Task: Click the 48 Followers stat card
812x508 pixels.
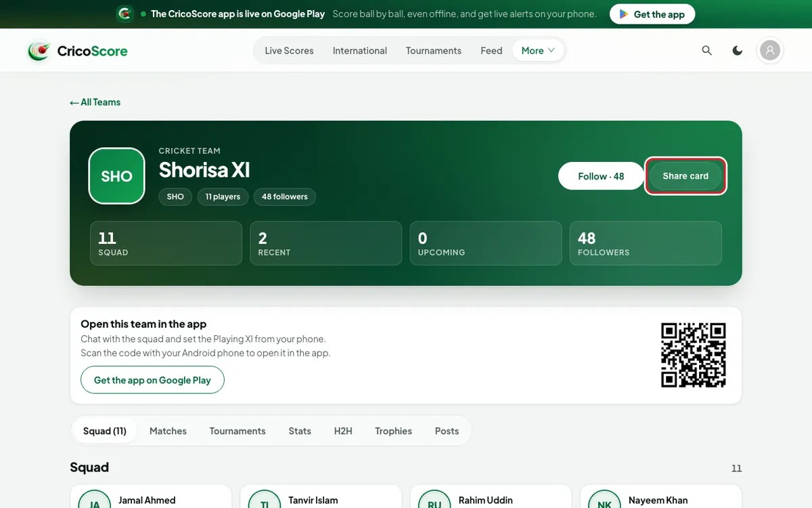Action: click(646, 243)
